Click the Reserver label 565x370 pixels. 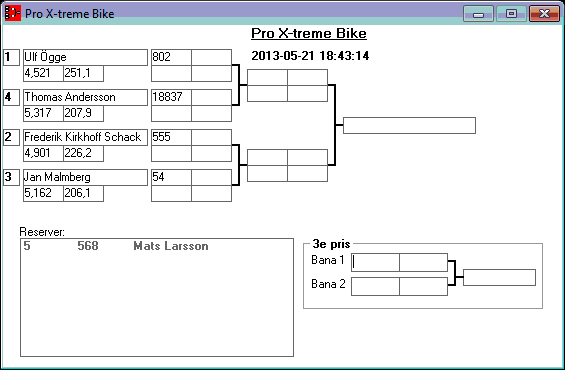tap(42, 232)
